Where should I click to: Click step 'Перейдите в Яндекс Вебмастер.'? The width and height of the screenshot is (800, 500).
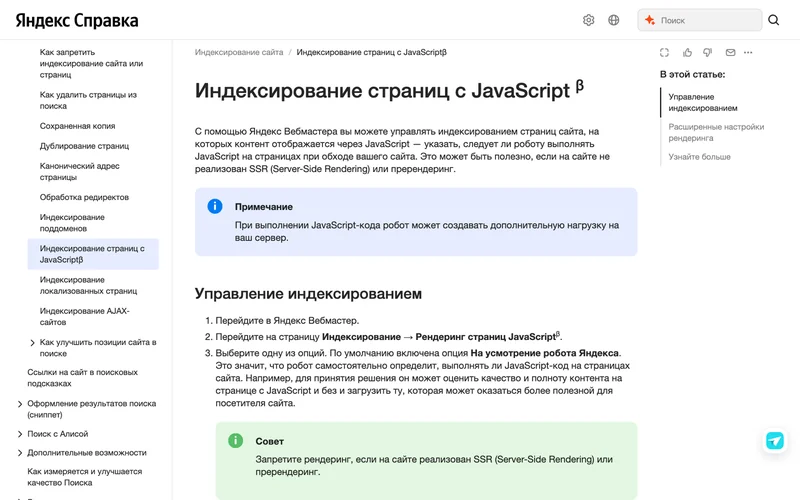pyautogui.click(x=287, y=320)
